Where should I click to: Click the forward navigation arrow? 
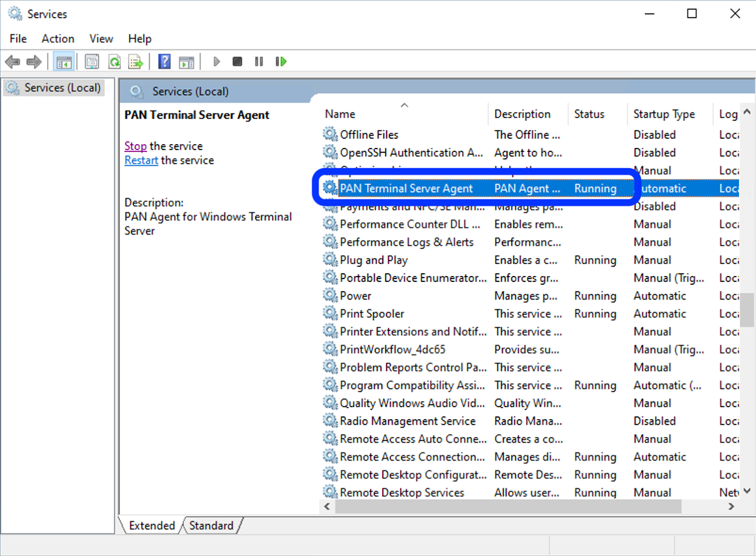(x=34, y=61)
